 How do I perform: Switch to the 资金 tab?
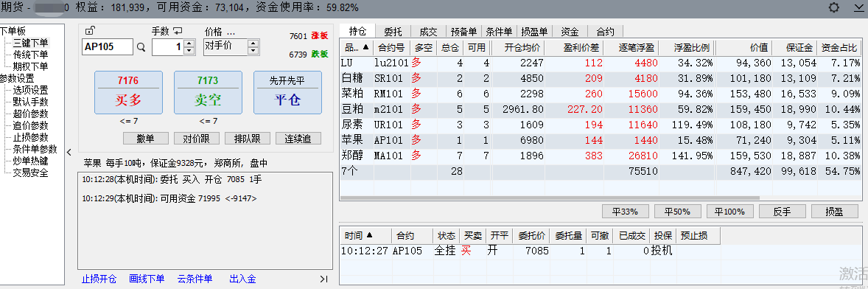tap(570, 32)
